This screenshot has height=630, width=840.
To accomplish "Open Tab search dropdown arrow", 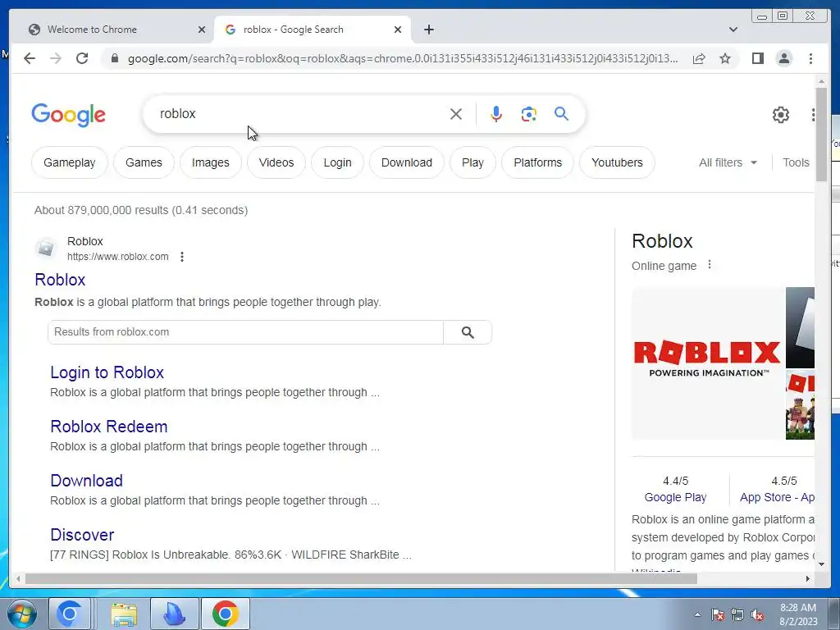I will pyautogui.click(x=733, y=30).
